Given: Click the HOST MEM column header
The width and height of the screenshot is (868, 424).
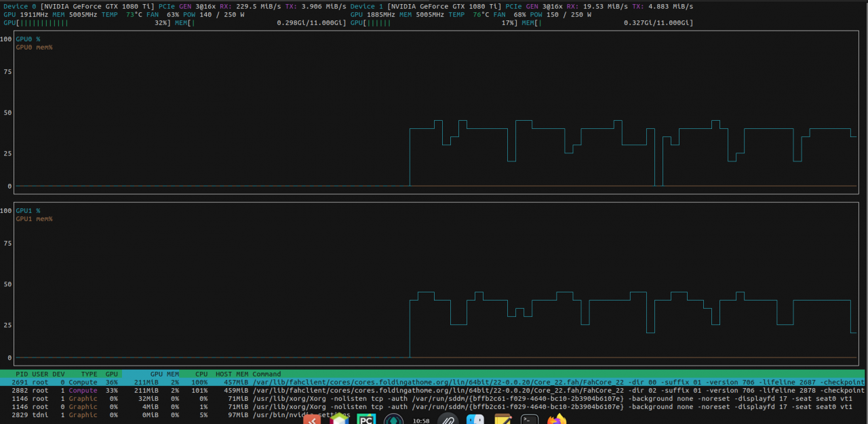Looking at the screenshot, I should [233, 374].
